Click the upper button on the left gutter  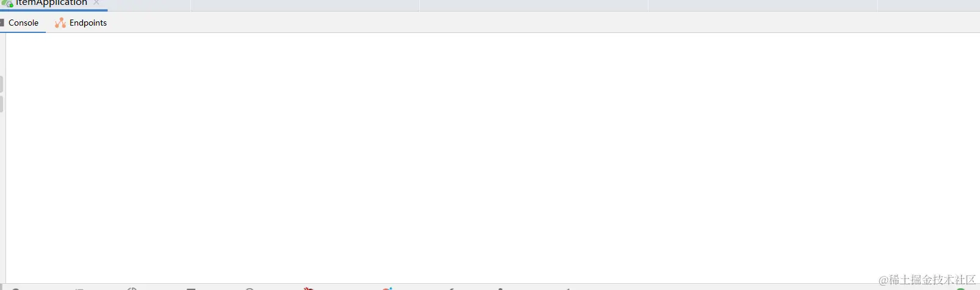tap(1, 84)
